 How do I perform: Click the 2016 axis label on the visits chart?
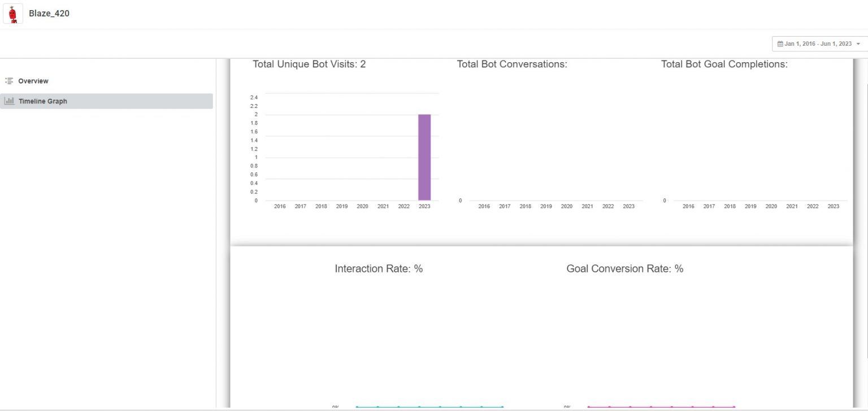280,206
